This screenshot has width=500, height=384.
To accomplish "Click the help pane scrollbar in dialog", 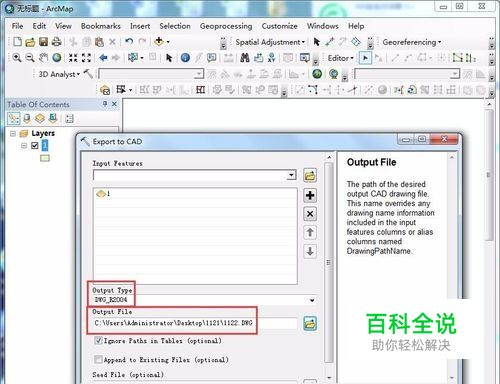I will point(452,267).
